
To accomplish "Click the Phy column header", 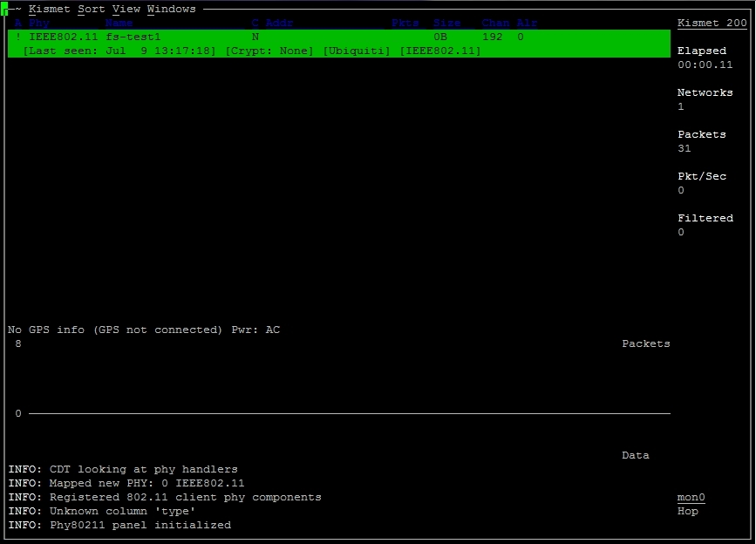I will click(39, 24).
